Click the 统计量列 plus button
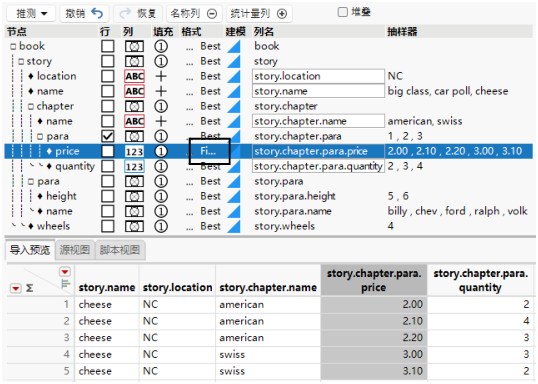This screenshot has height=384, width=538. point(259,13)
